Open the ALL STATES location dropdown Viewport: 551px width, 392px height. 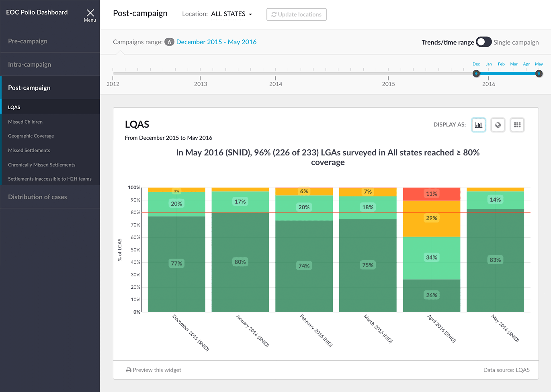pyautogui.click(x=231, y=14)
